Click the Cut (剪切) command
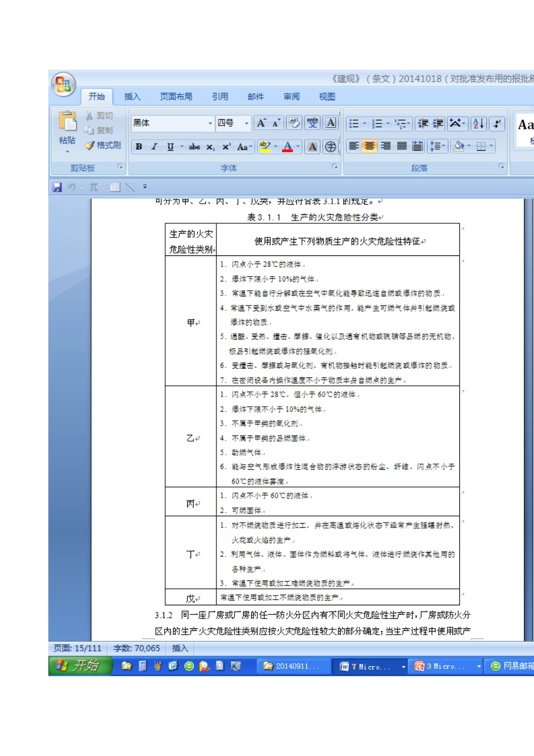 pos(99,115)
